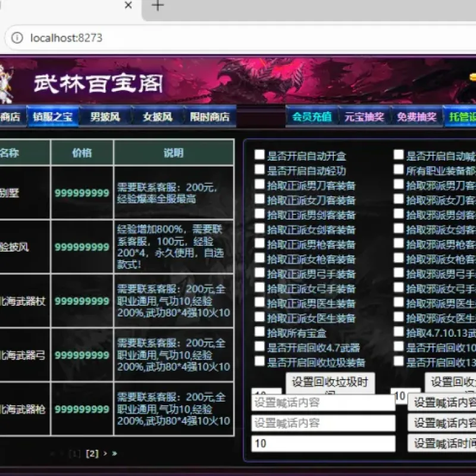Check 拾取邪派女弓手 checkbox
476x476 pixels.
pyautogui.click(x=399, y=287)
